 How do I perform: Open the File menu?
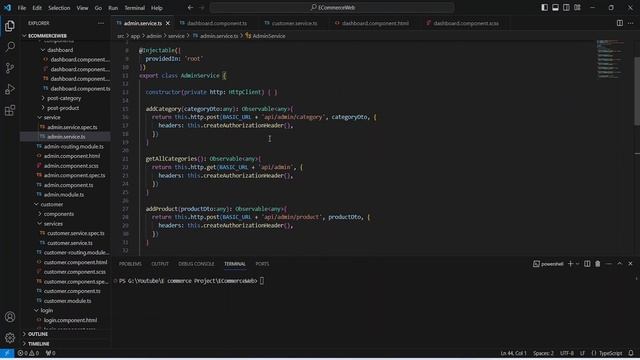point(22,8)
